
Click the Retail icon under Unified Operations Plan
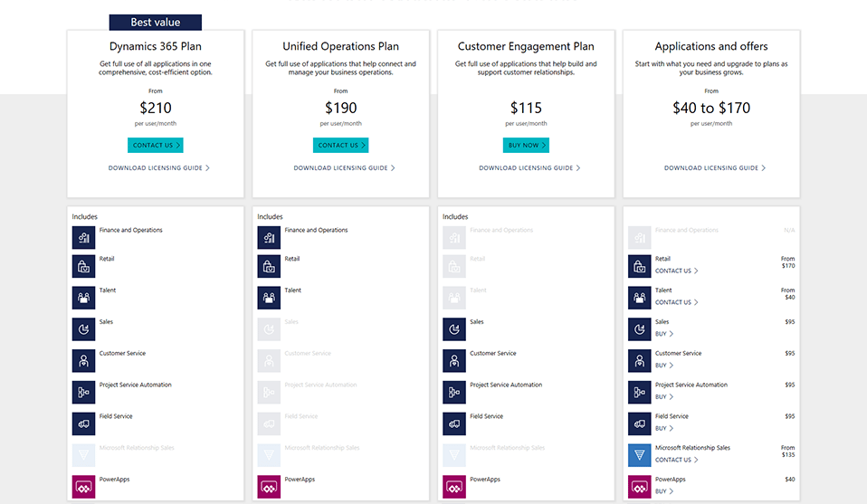coord(269,266)
